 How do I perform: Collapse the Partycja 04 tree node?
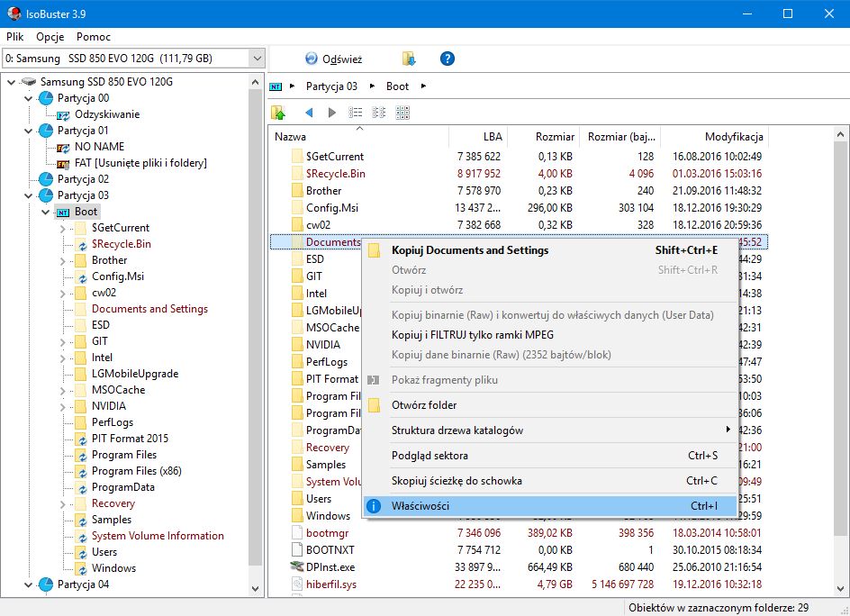click(29, 584)
